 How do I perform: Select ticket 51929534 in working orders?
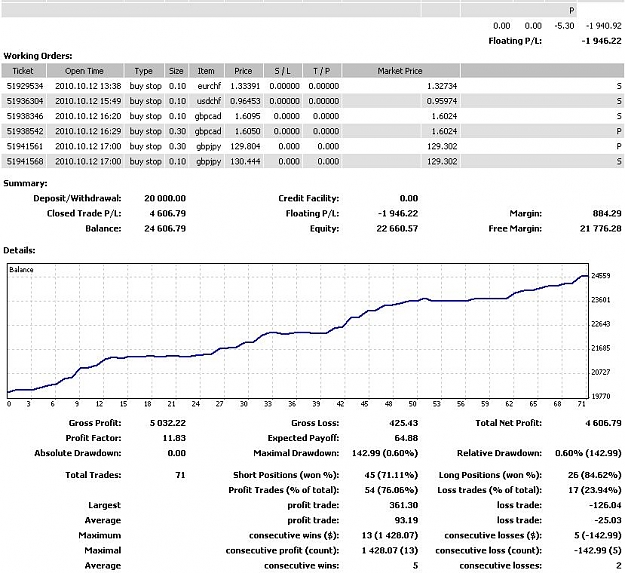25,86
